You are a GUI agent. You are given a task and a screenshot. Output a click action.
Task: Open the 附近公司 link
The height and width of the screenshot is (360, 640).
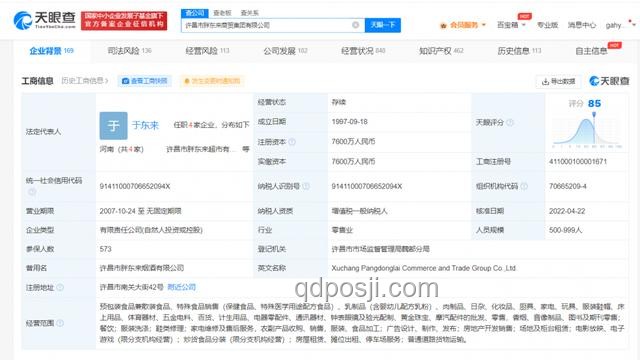pyautogui.click(x=182, y=287)
